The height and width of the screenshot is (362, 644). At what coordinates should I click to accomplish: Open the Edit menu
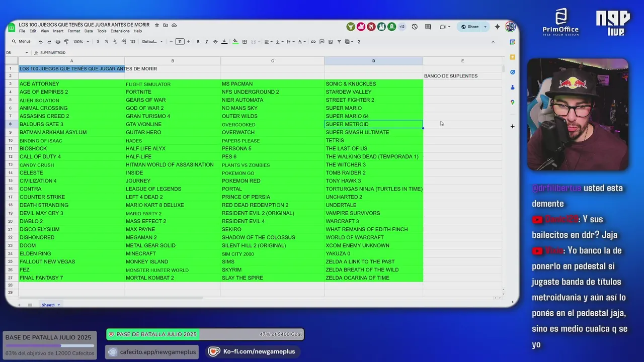point(33,31)
